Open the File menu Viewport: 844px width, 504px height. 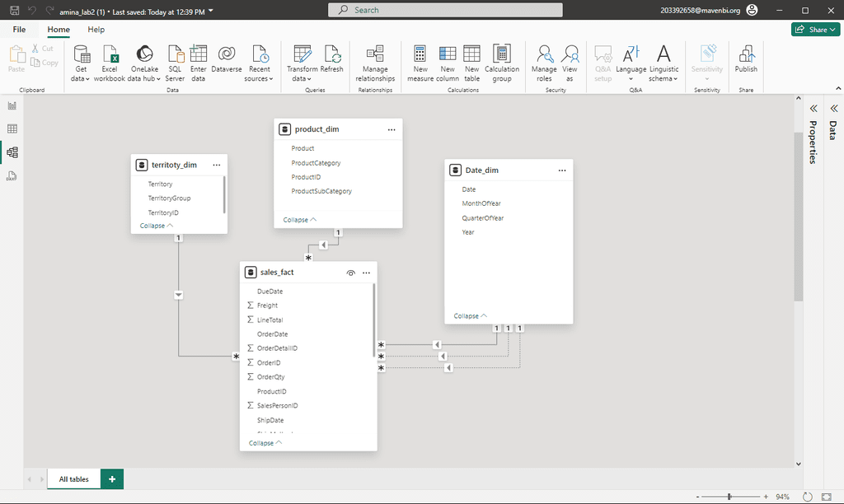point(20,30)
